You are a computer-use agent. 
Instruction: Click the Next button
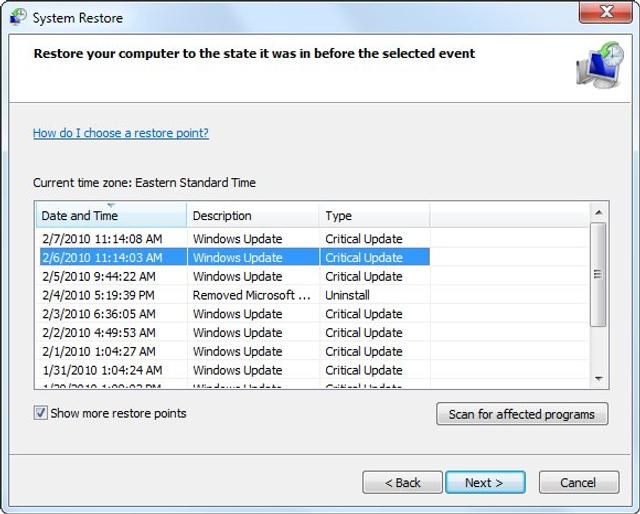(485, 483)
